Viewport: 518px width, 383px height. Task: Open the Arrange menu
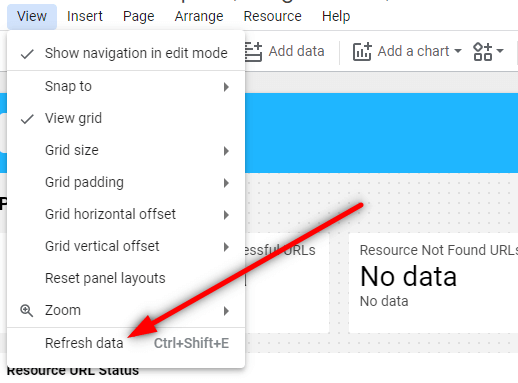click(199, 16)
